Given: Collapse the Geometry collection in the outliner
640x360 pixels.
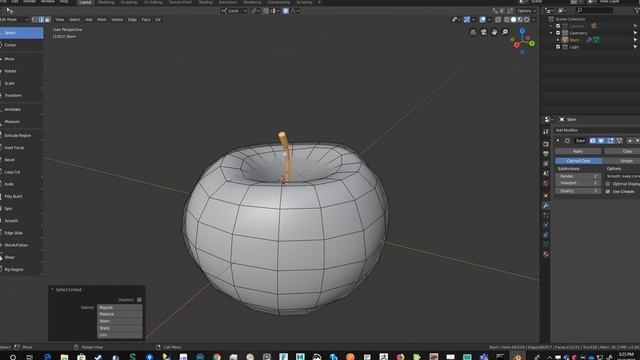Looking at the screenshot, I should click(x=551, y=33).
